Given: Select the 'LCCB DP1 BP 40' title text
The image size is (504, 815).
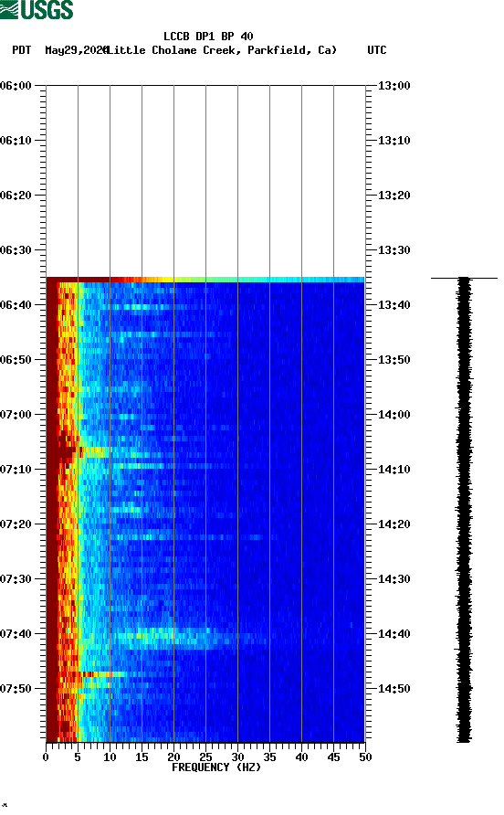Looking at the screenshot, I should [x=208, y=37].
